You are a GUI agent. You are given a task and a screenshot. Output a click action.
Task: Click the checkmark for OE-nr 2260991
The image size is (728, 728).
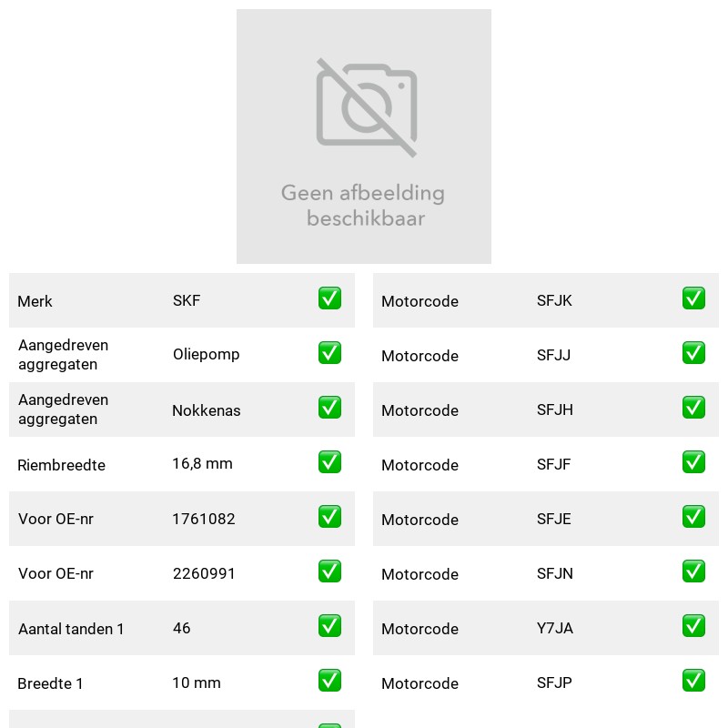[329, 571]
